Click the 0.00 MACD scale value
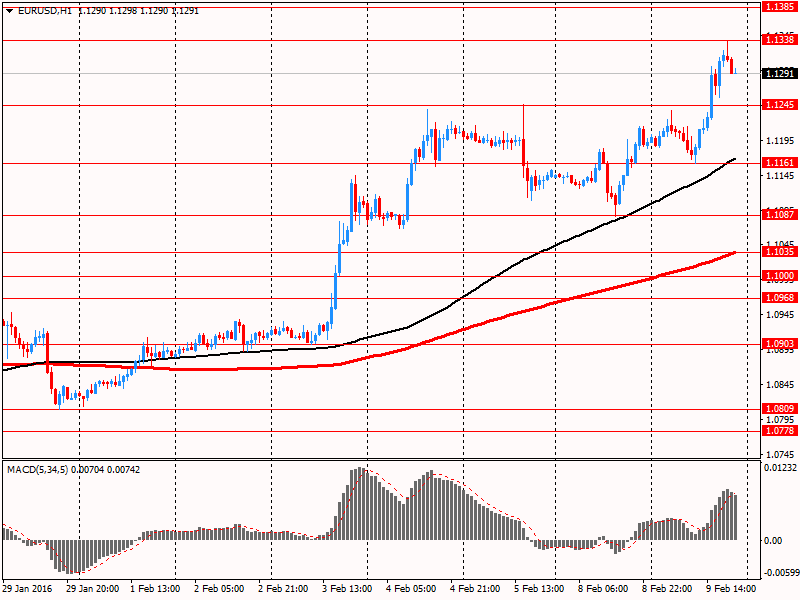The image size is (800, 600). coord(773,540)
